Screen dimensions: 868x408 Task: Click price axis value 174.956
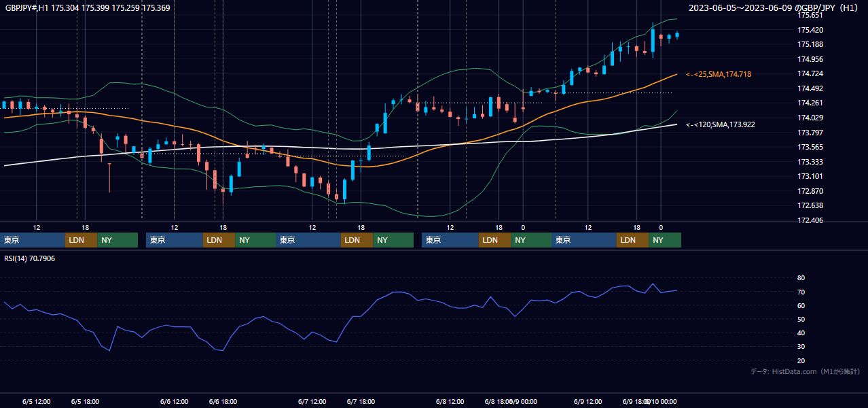(810, 59)
